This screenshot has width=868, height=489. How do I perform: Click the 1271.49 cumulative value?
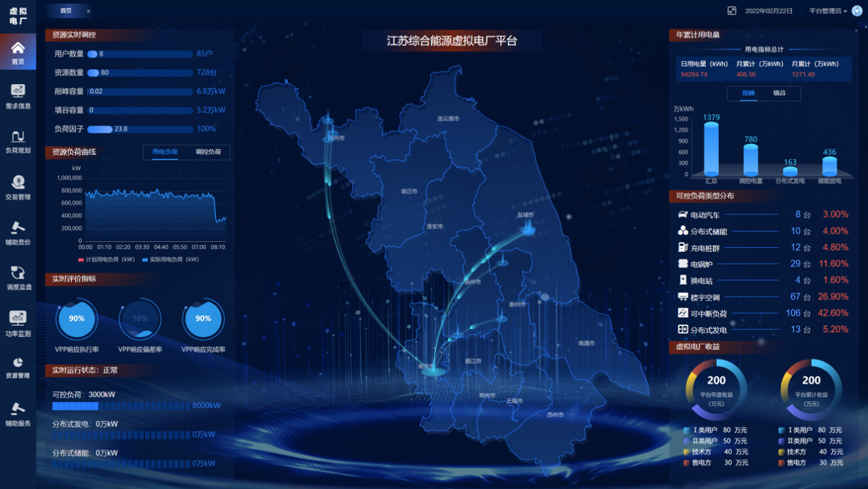[x=803, y=75]
